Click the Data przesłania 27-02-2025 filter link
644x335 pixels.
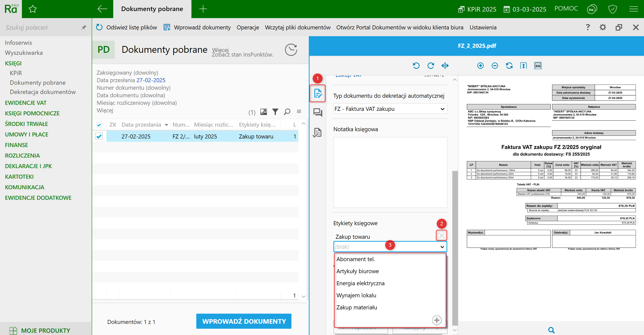pyautogui.click(x=151, y=80)
